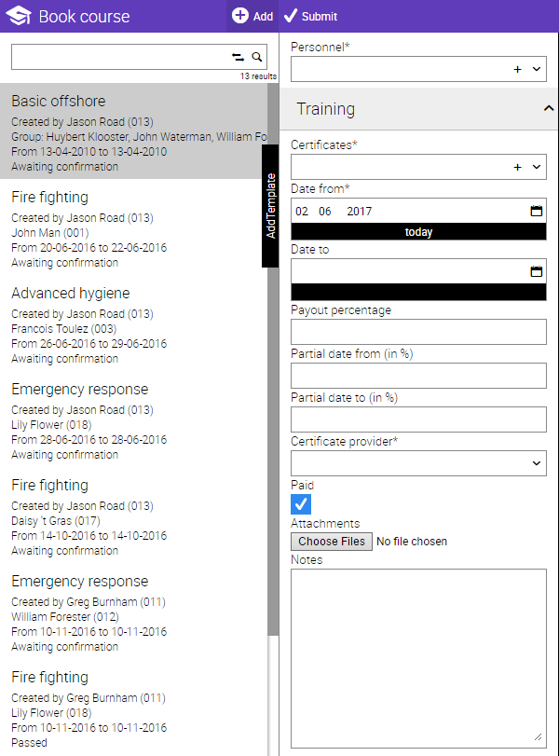Click into the Payout percentage field

tap(418, 332)
